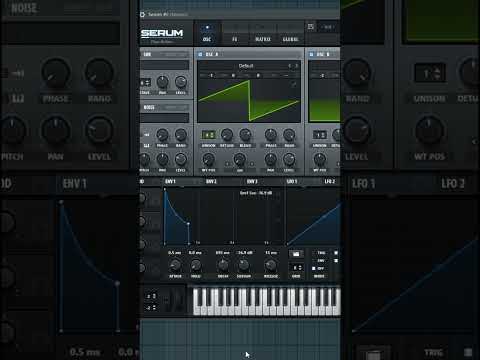This screenshot has height=360, width=480.
Task: Click the Noise Pan knob
Action: coord(162,159)
